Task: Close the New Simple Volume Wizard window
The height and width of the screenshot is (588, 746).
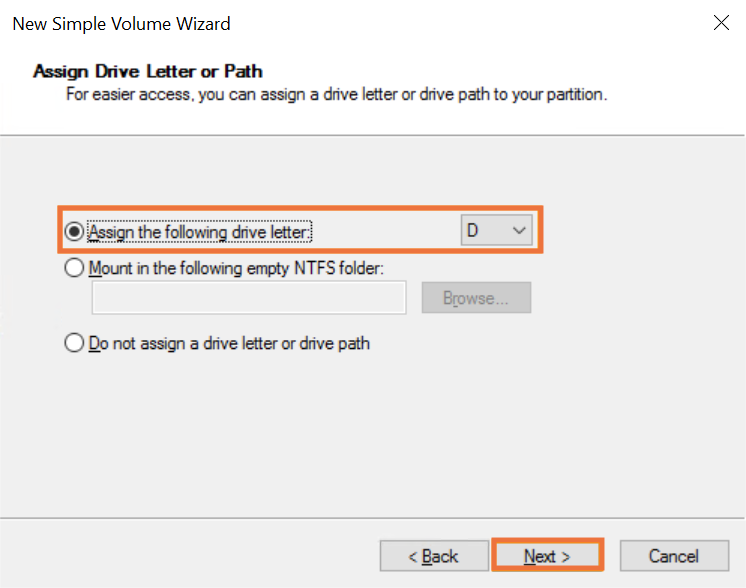Action: (721, 22)
